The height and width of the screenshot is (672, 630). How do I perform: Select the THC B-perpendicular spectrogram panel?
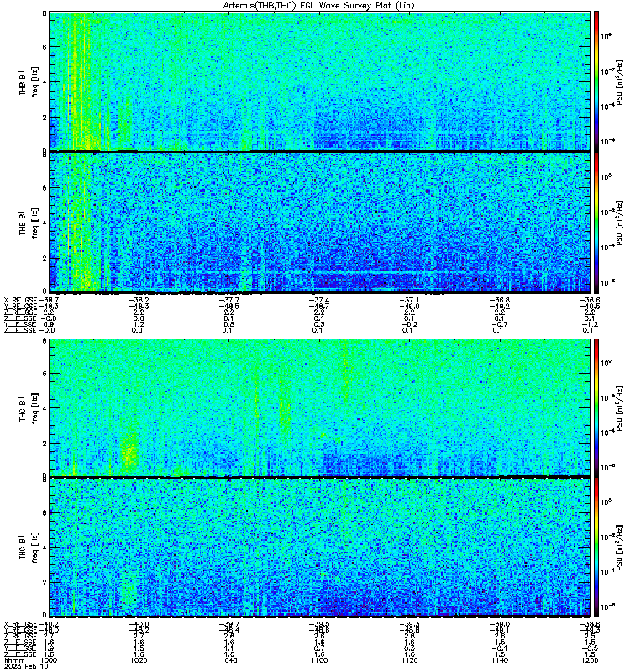(320, 407)
